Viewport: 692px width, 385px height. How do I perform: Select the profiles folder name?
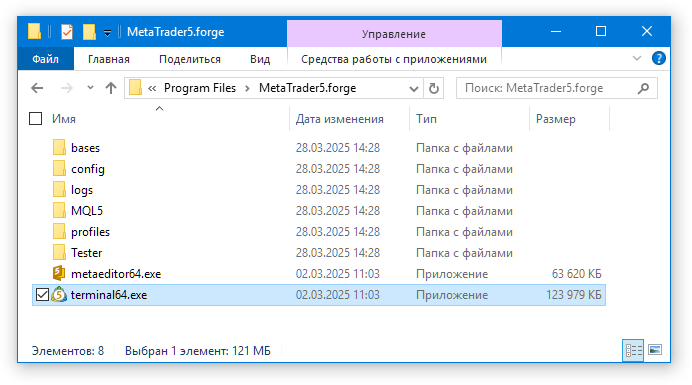pyautogui.click(x=90, y=232)
